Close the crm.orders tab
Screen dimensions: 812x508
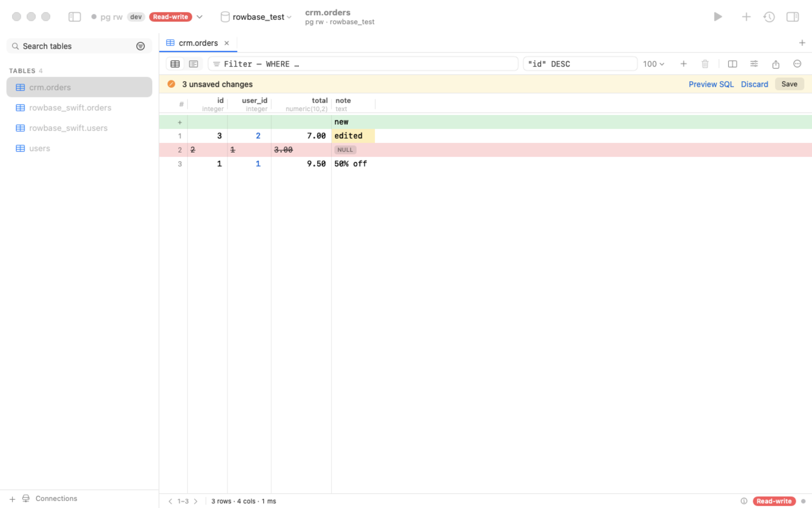[227, 43]
